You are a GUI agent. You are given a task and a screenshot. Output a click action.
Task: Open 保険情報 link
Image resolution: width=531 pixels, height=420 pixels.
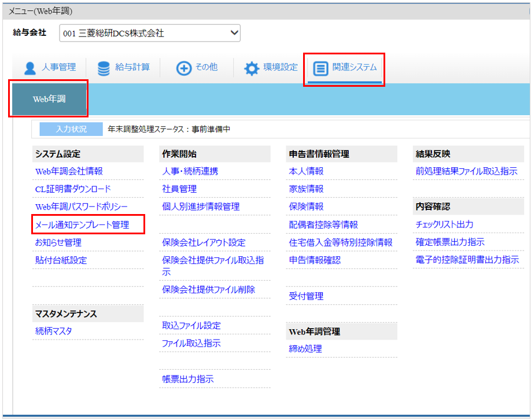[306, 207]
